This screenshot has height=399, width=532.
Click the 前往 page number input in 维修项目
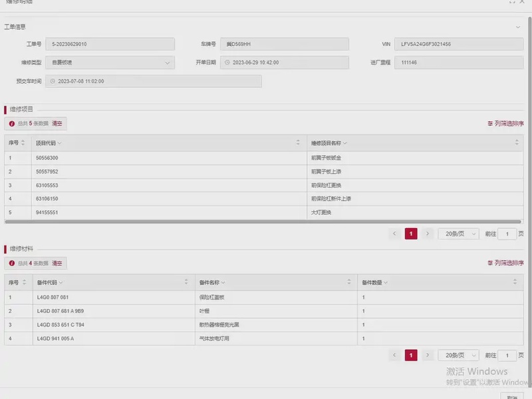[507, 234]
